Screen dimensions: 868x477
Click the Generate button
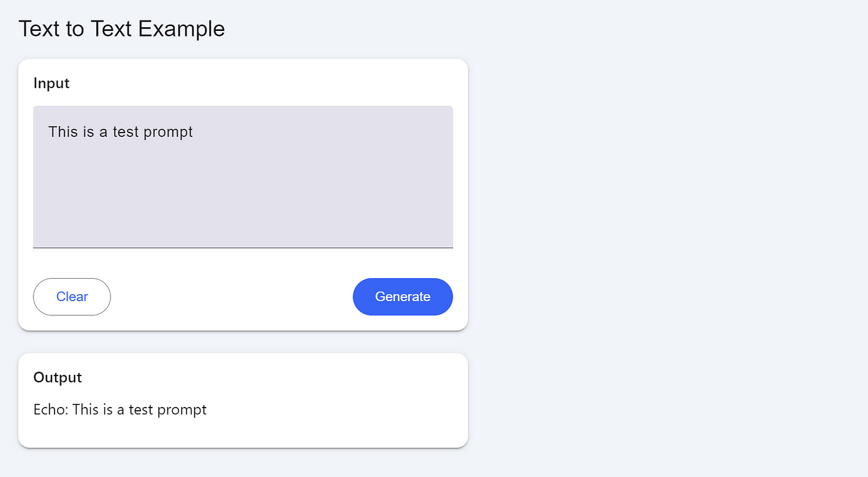coord(402,297)
